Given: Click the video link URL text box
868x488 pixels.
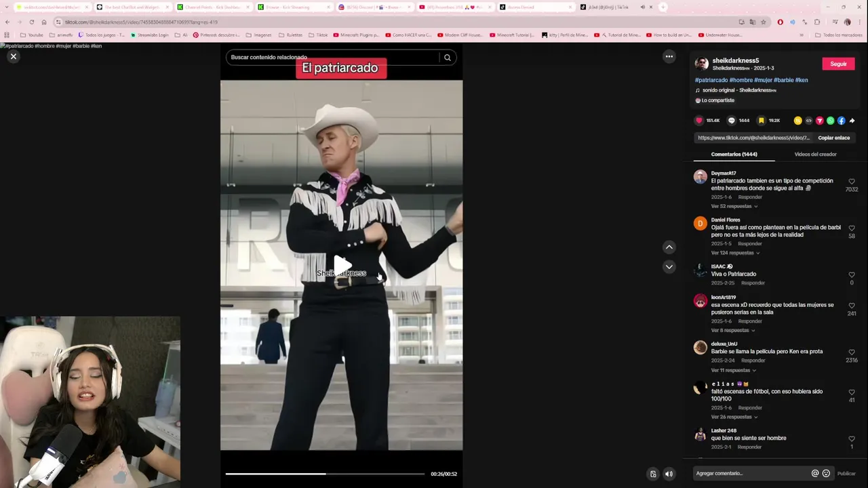Looking at the screenshot, I should pos(753,138).
